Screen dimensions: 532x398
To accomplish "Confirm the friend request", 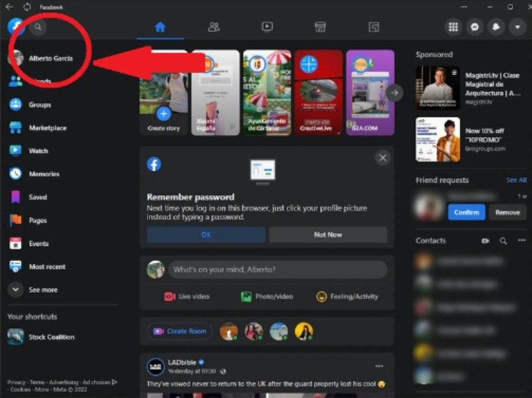I will pyautogui.click(x=466, y=212).
